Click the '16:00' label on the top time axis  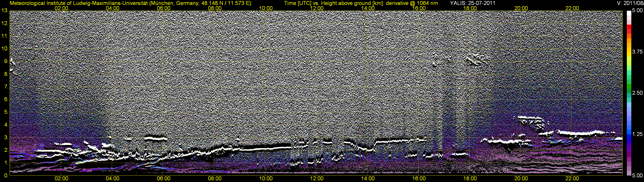[419, 8]
